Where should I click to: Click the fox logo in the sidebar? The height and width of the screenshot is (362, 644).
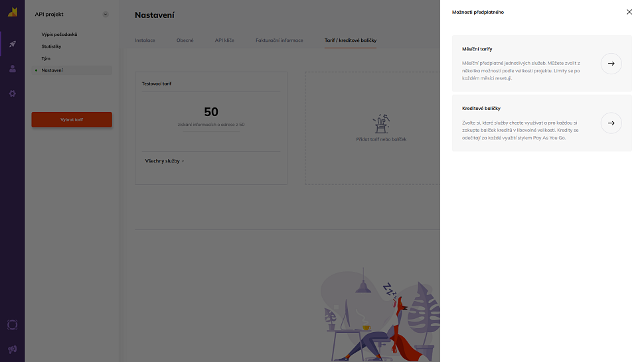point(12,11)
